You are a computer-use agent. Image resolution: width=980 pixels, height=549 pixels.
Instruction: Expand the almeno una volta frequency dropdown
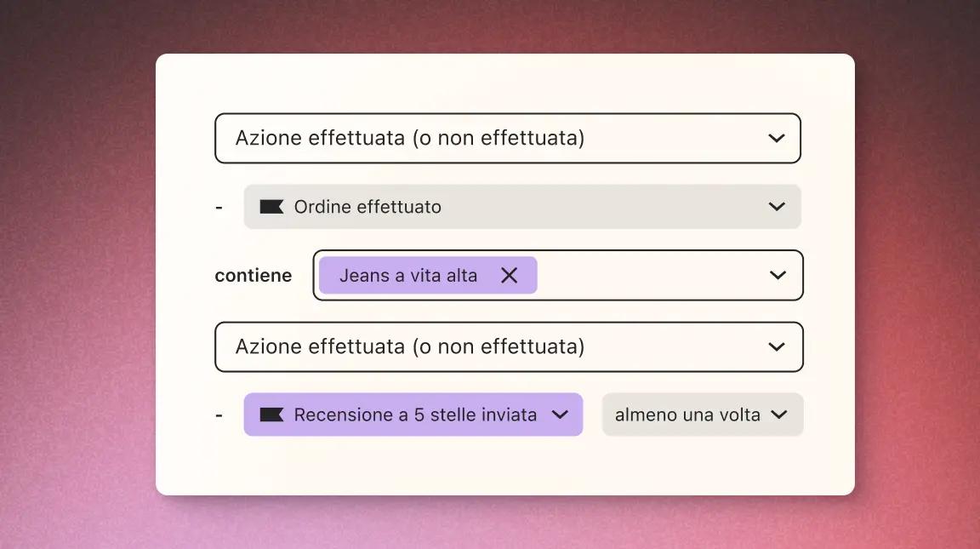click(703, 415)
